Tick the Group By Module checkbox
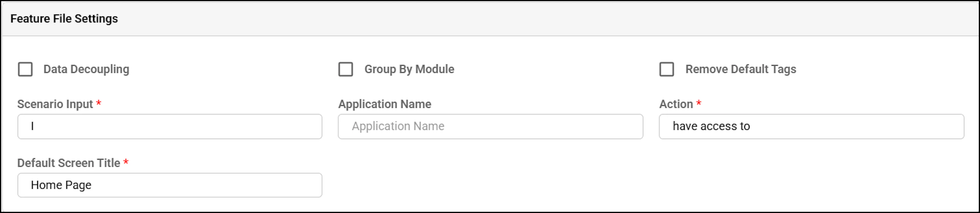The image size is (980, 213). tap(346, 70)
